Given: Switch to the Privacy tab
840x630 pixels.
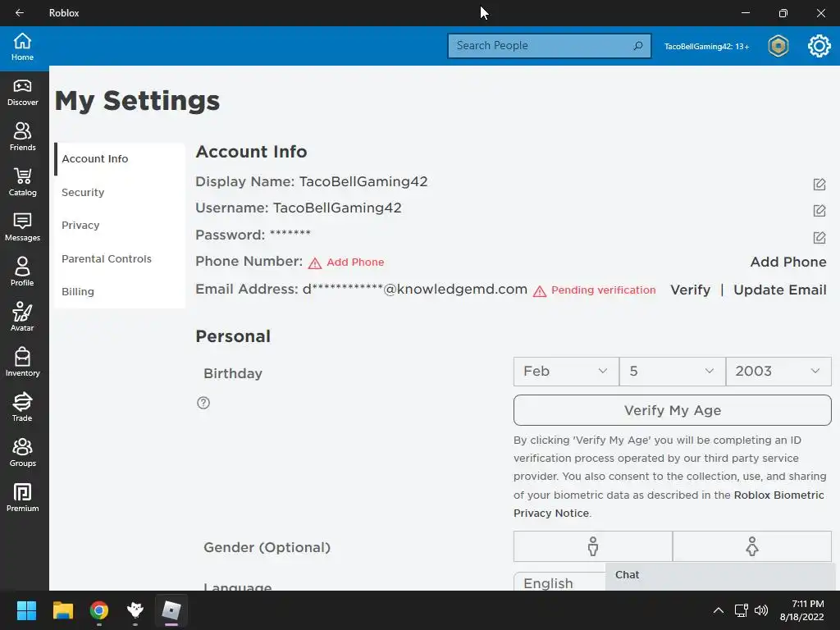Looking at the screenshot, I should pyautogui.click(x=120, y=226).
